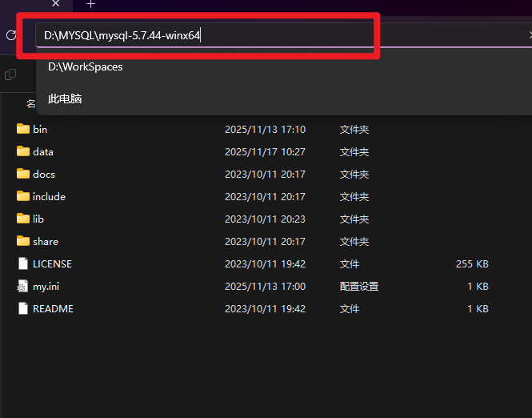
Task: Click the share folder icon
Action: 22,241
